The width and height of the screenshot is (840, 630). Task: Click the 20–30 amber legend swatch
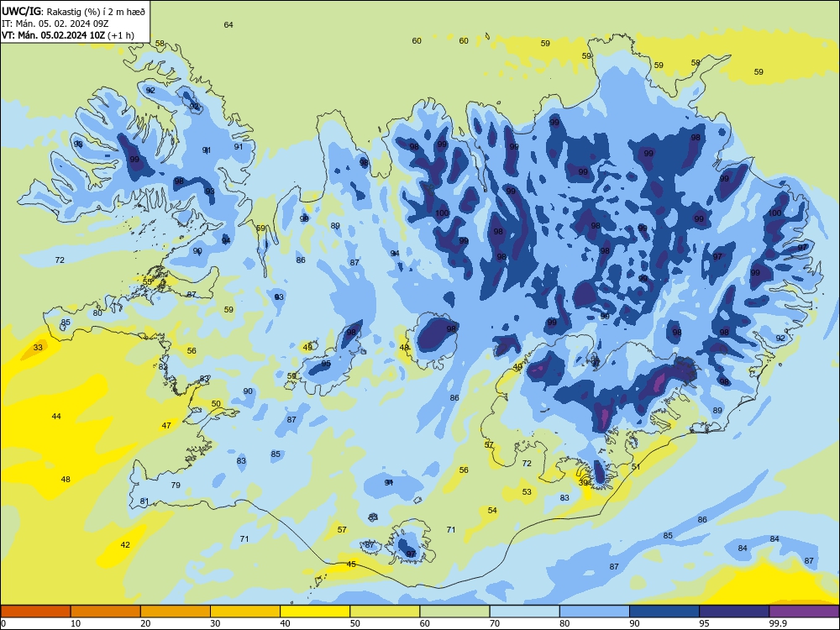(176, 612)
